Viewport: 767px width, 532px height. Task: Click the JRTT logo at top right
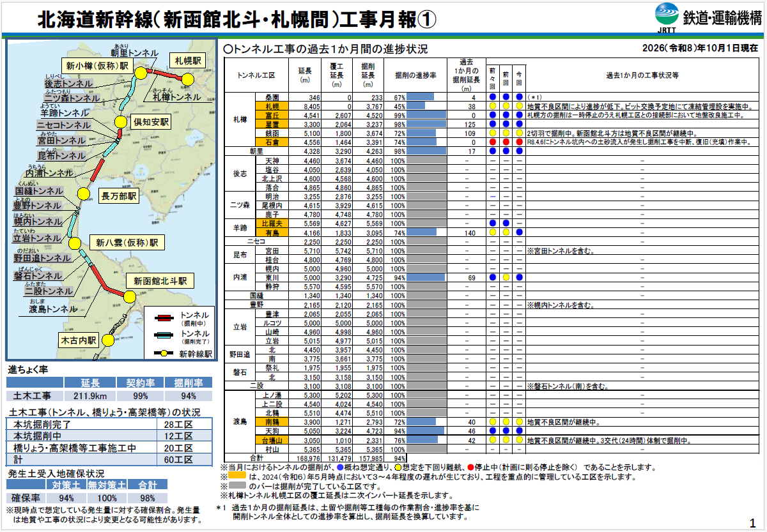pos(667,17)
